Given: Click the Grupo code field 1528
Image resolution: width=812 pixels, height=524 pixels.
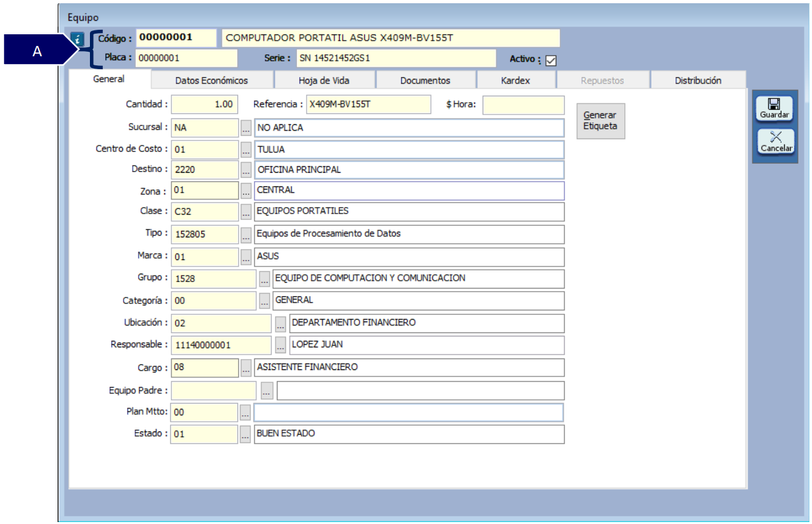Looking at the screenshot, I should click(x=214, y=279).
